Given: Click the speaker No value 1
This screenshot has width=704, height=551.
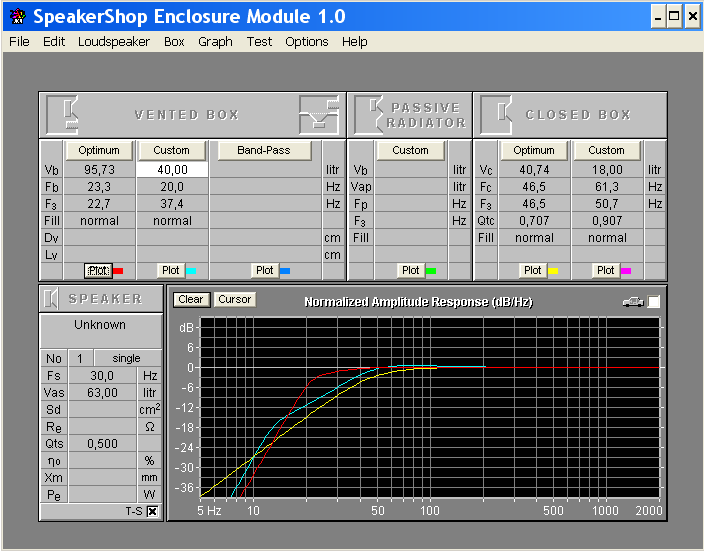Looking at the screenshot, I should 80,358.
